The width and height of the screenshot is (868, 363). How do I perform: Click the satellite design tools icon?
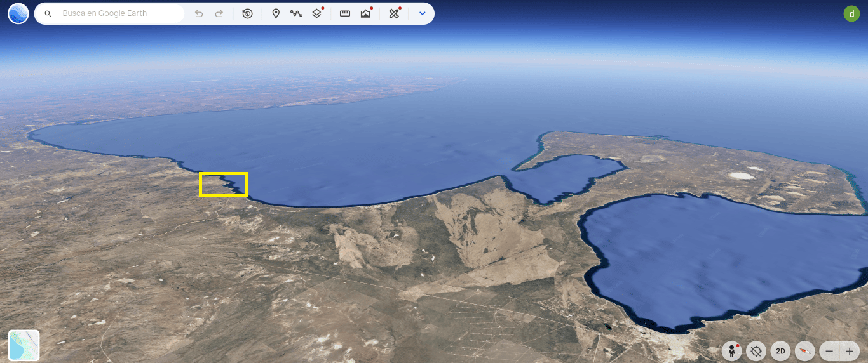point(394,13)
